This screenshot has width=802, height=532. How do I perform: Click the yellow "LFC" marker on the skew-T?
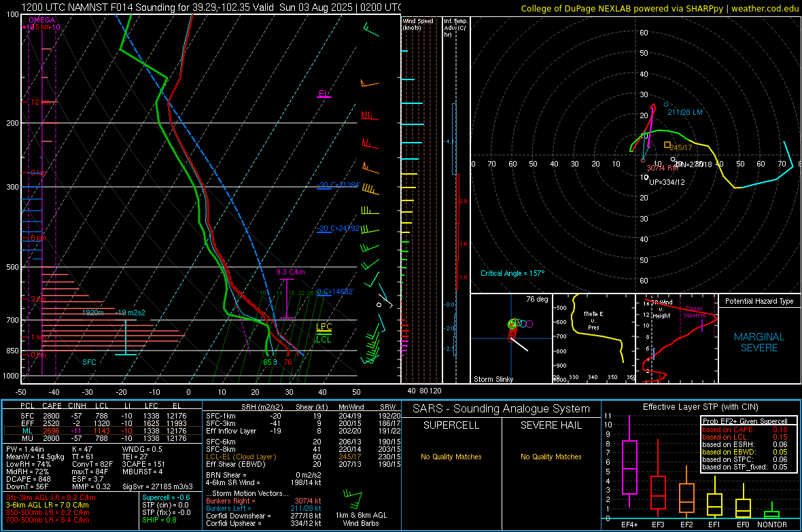[324, 327]
